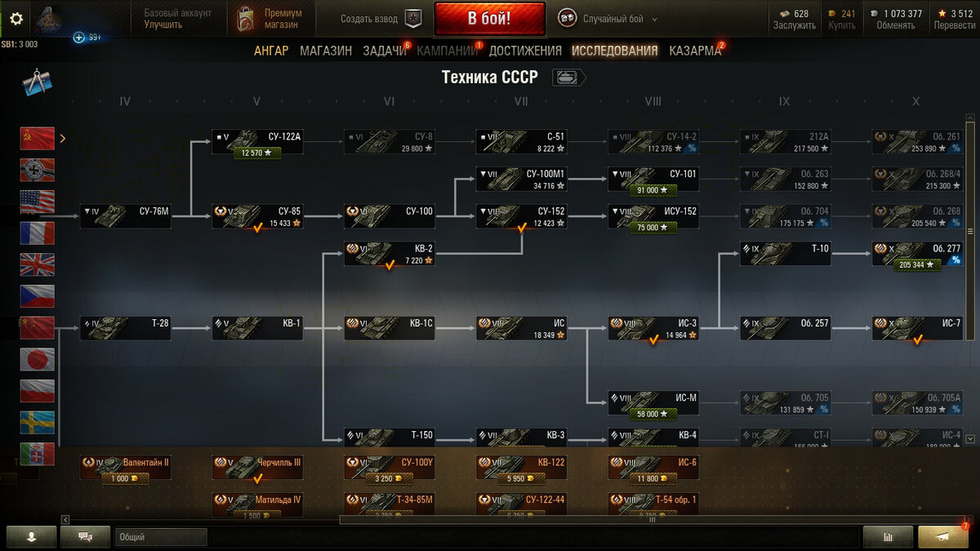Image resolution: width=980 pixels, height=551 pixels.
Task: Select the USSR nation flag
Action: point(38,139)
